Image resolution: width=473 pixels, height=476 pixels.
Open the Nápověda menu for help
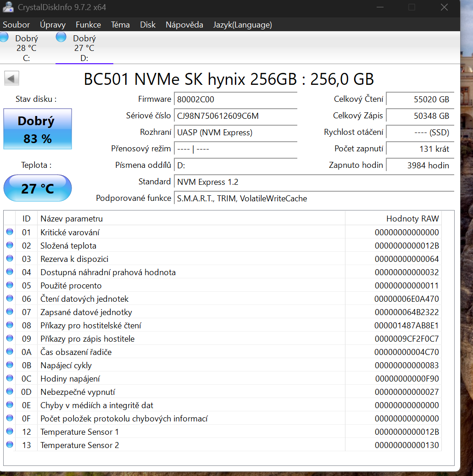(x=184, y=25)
